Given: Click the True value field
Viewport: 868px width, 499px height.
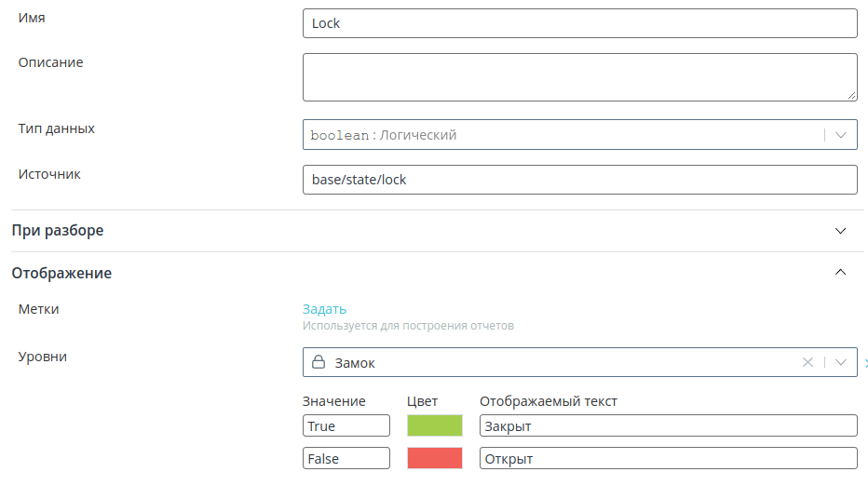Looking at the screenshot, I should [346, 425].
